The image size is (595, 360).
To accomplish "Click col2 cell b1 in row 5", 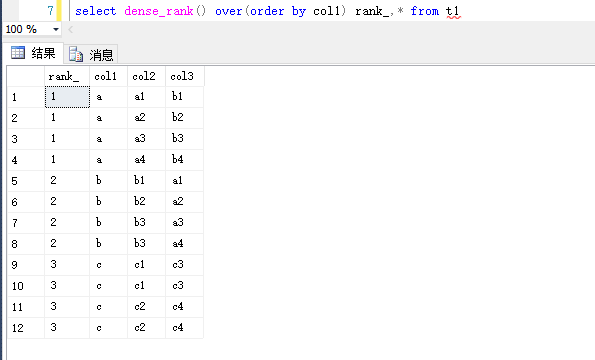I will tap(146, 181).
